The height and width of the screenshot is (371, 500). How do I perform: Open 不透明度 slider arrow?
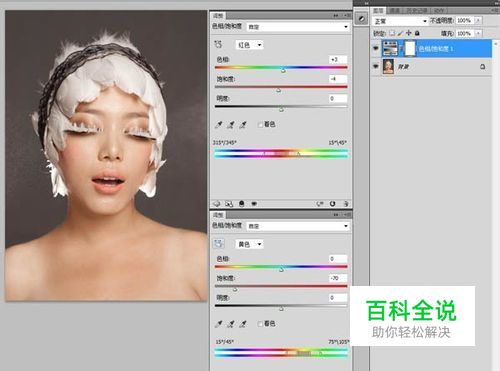(478, 20)
